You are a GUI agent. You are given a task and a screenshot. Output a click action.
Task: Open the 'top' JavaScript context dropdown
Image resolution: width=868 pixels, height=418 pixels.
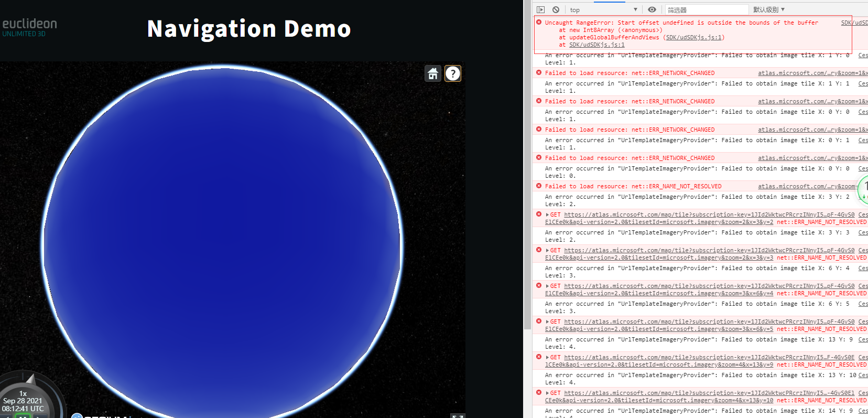[x=604, y=9]
